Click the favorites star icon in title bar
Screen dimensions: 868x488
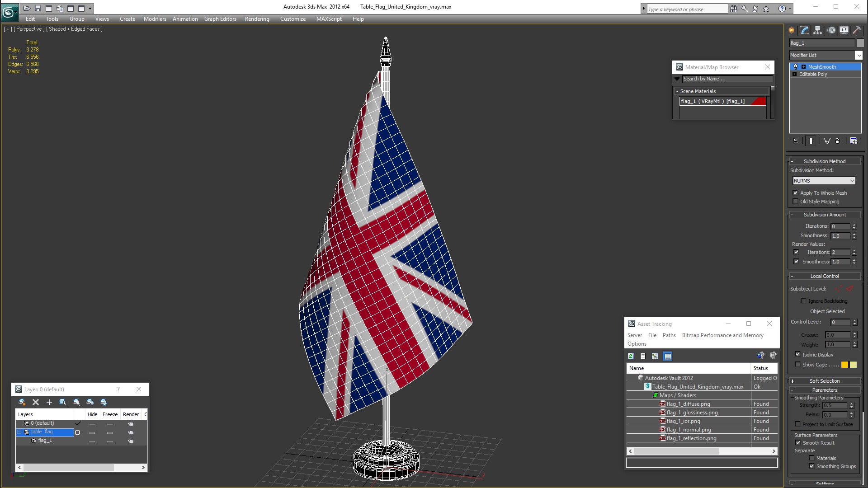click(x=766, y=9)
